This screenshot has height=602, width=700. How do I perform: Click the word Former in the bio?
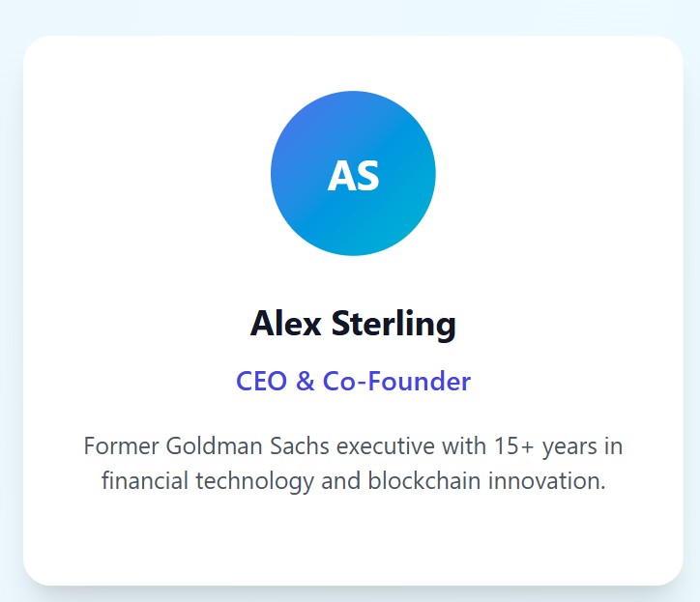[121, 446]
